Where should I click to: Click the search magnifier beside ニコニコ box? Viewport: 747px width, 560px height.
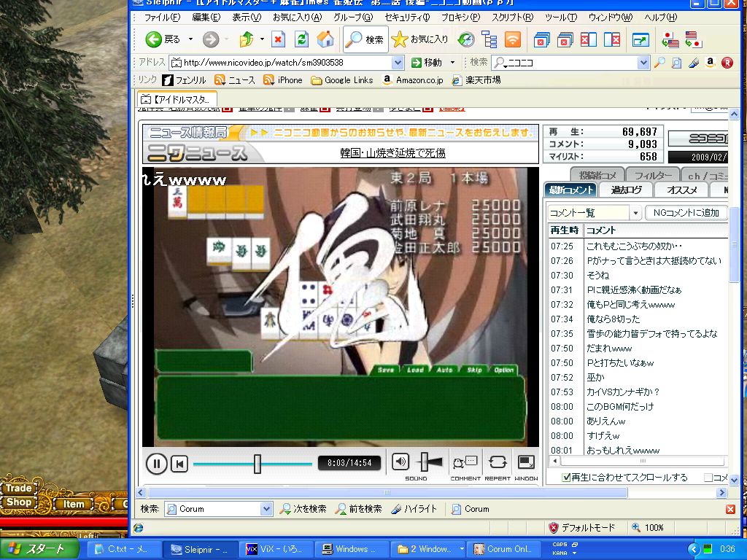pyautogui.click(x=659, y=63)
